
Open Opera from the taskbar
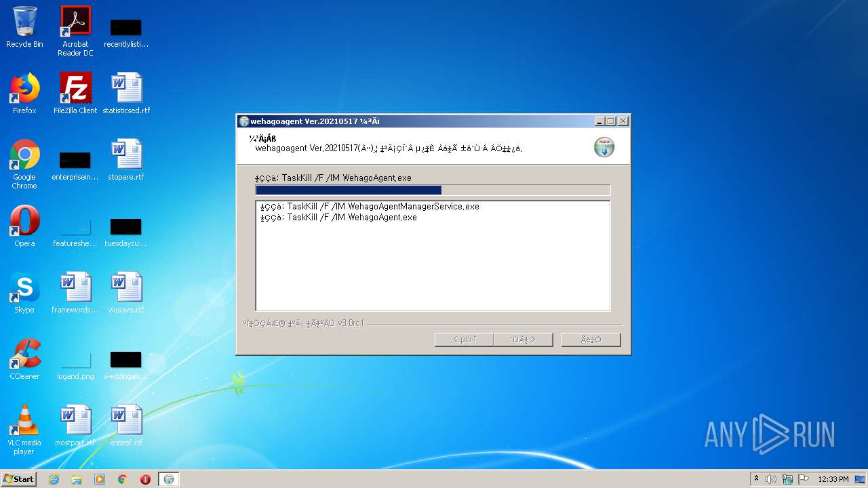pyautogui.click(x=145, y=479)
